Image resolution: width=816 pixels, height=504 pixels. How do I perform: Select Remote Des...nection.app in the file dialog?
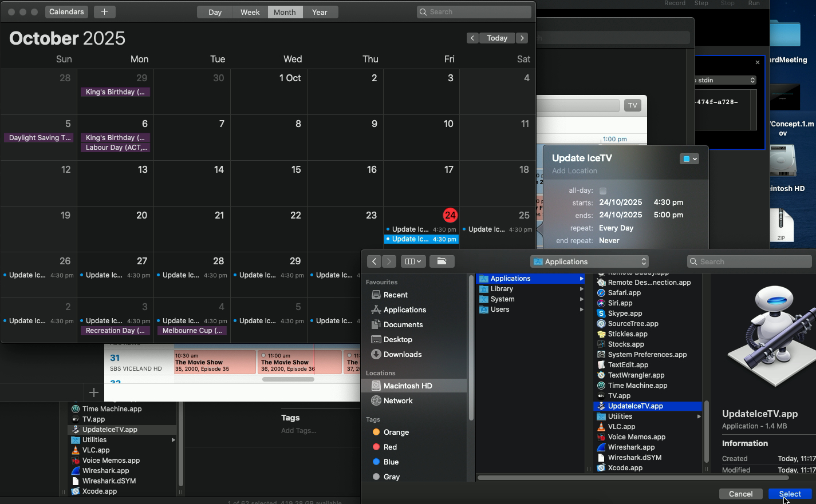coord(649,283)
